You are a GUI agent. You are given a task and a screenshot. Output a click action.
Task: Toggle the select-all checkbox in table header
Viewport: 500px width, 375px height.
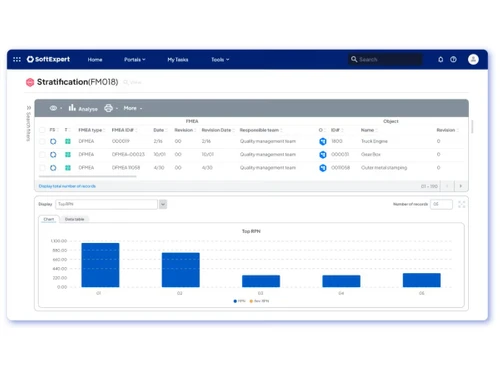[x=42, y=130]
